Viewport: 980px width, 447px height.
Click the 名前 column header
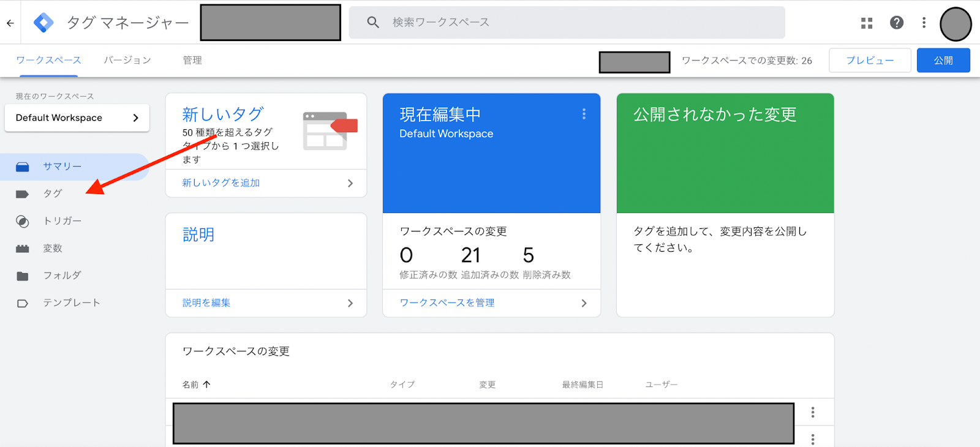pos(190,385)
